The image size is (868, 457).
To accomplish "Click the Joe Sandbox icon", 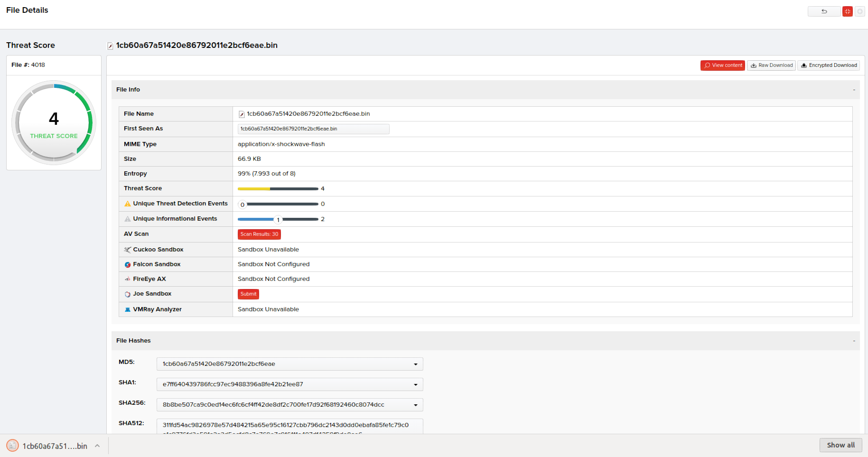I will [127, 294].
